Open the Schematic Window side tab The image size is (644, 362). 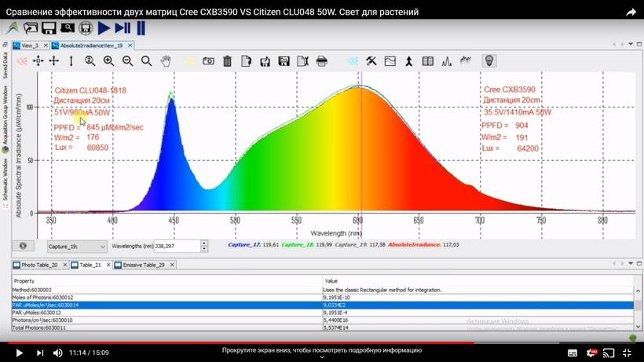tap(5, 181)
